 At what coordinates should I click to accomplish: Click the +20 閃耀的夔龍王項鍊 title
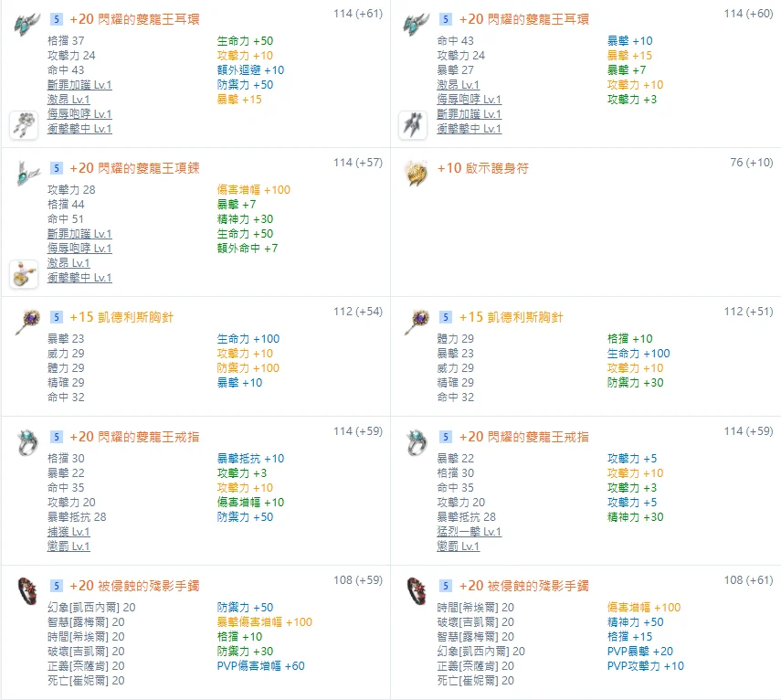tap(134, 168)
